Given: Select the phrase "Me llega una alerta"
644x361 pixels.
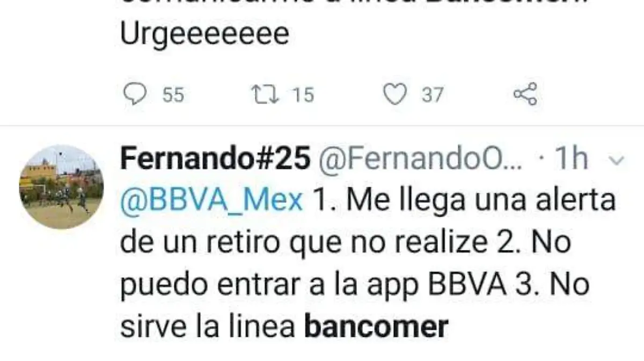Looking at the screenshot, I should (x=480, y=201).
